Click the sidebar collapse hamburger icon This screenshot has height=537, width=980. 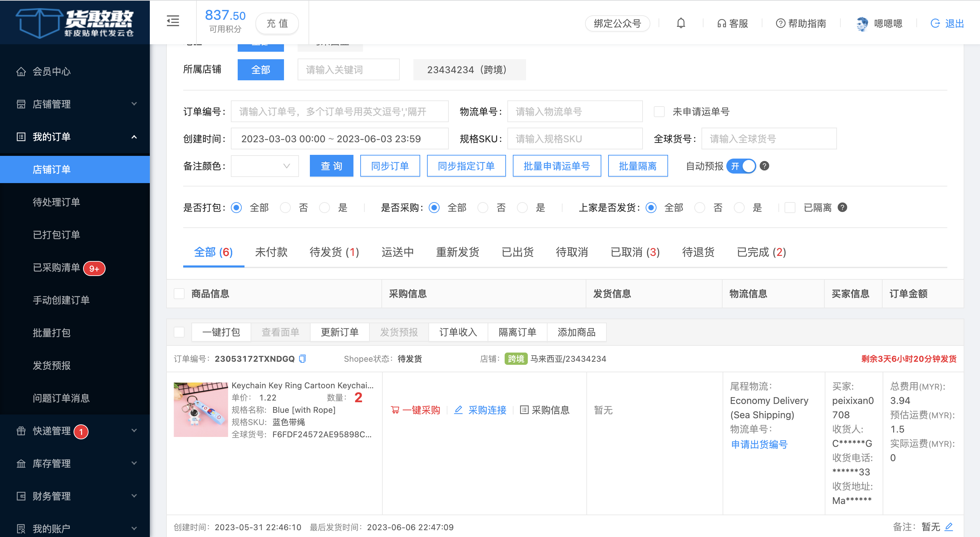pos(173,21)
